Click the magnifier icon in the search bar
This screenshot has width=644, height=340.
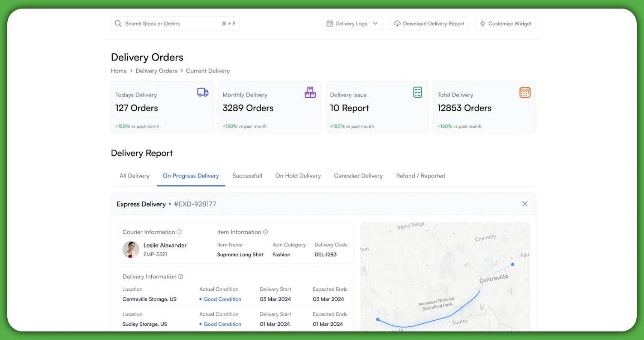click(118, 23)
